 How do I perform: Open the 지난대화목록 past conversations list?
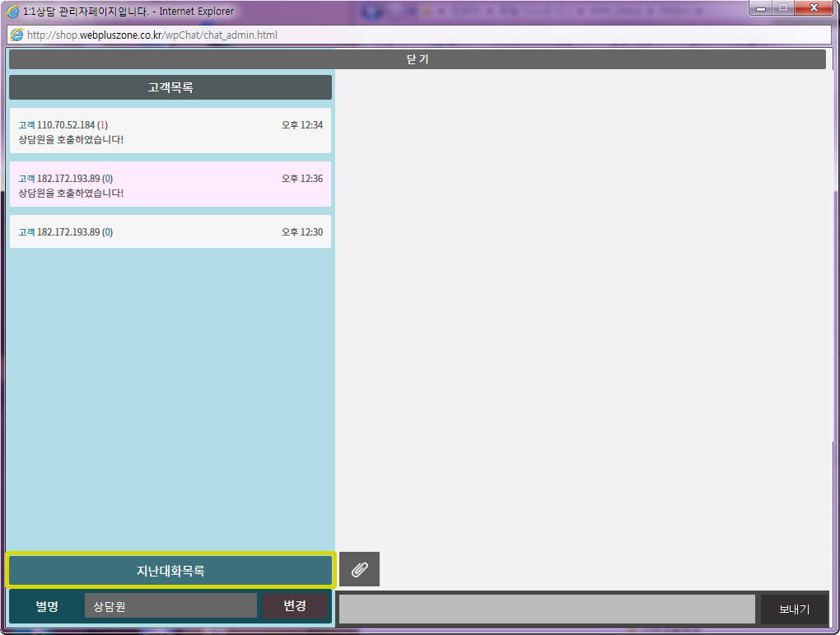(x=170, y=571)
